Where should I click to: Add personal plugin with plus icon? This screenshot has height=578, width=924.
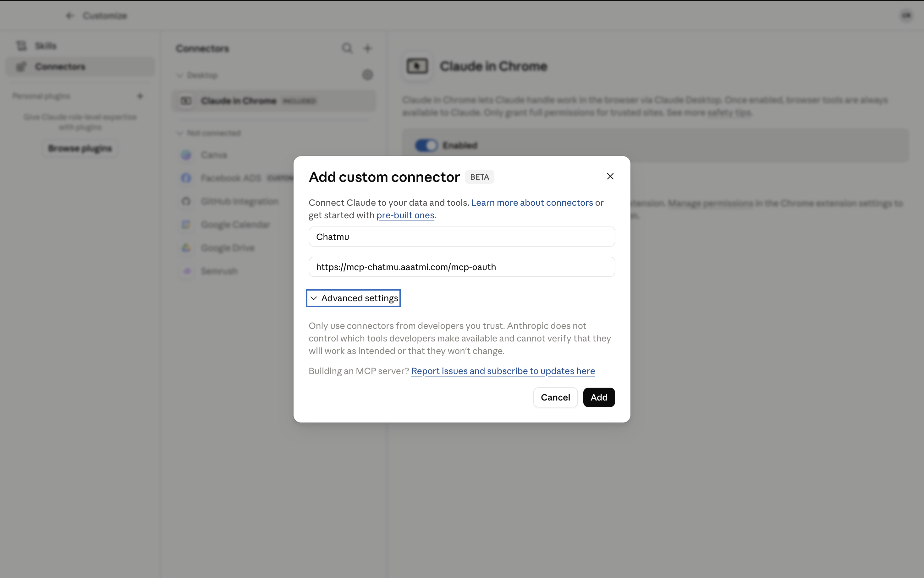(x=140, y=96)
